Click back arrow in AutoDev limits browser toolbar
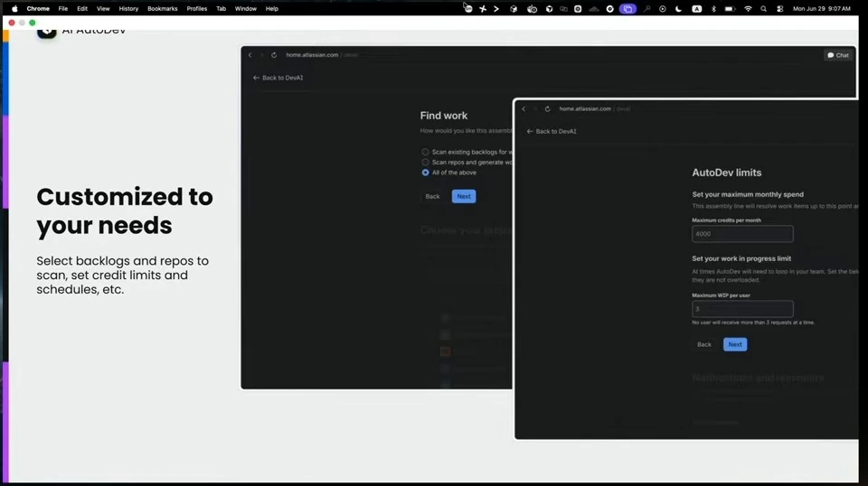 (524, 109)
